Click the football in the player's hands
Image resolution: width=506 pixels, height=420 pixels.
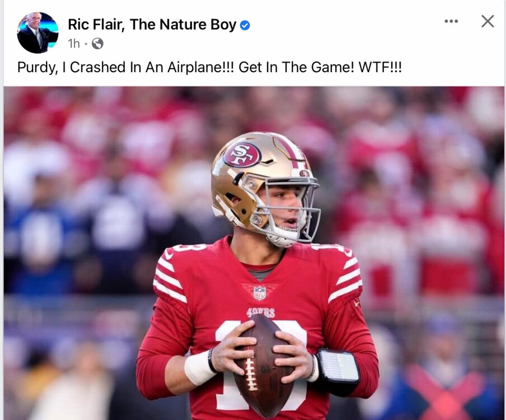[x=263, y=365]
